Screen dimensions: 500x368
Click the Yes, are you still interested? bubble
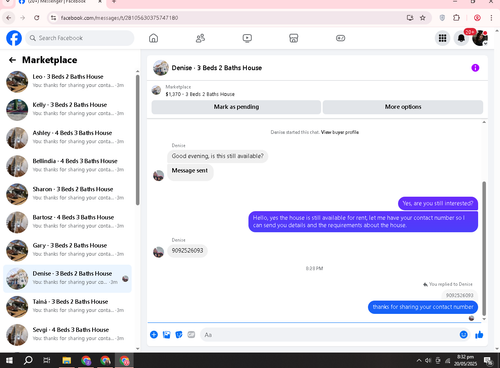click(x=438, y=203)
